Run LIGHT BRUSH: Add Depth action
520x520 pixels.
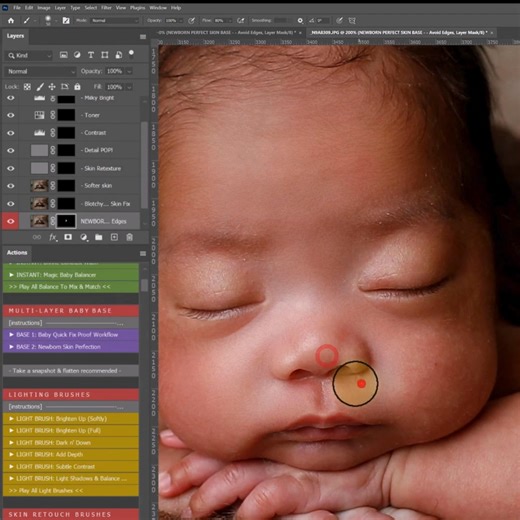[71, 455]
